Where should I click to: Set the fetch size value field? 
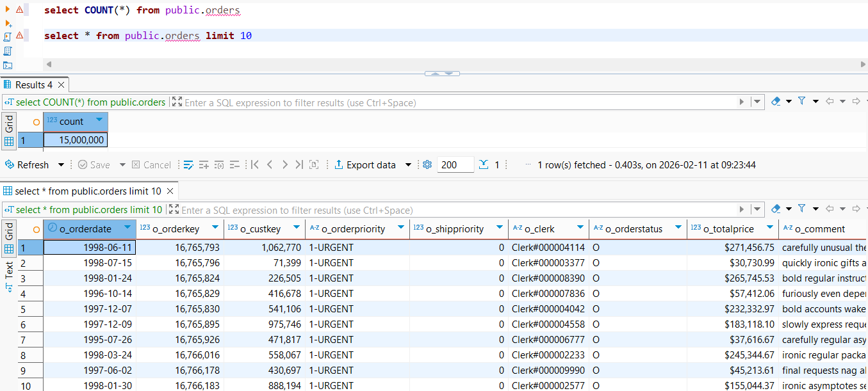click(x=455, y=164)
